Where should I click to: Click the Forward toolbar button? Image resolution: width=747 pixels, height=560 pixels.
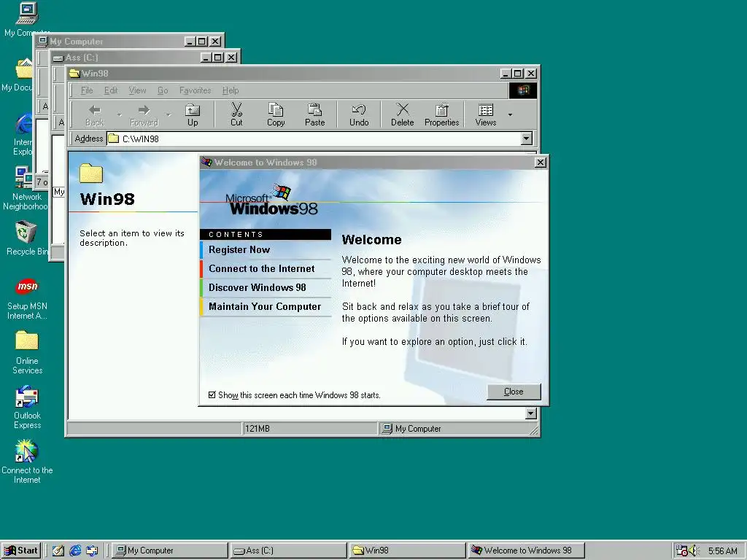(x=144, y=114)
